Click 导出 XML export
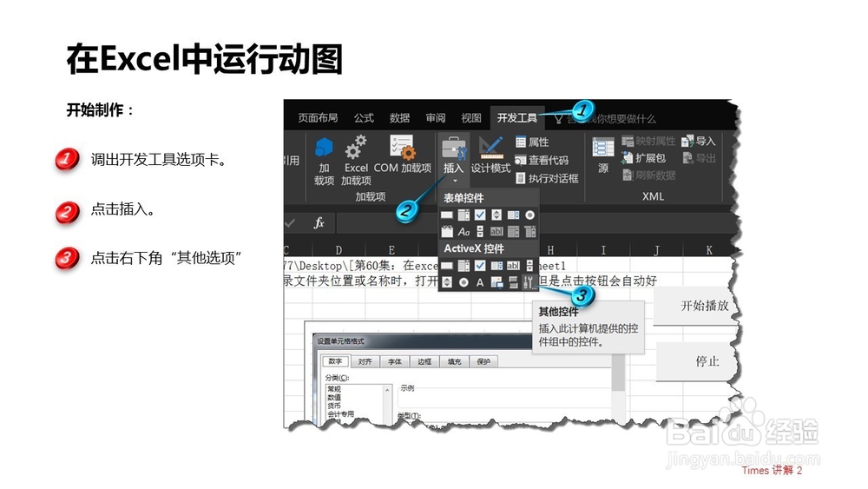The height and width of the screenshot is (489, 868). point(699,158)
